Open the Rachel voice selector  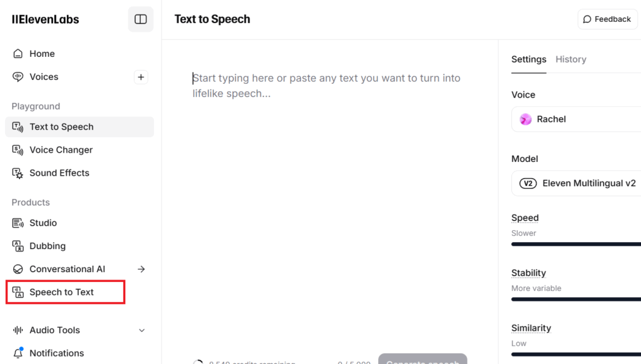[576, 119]
